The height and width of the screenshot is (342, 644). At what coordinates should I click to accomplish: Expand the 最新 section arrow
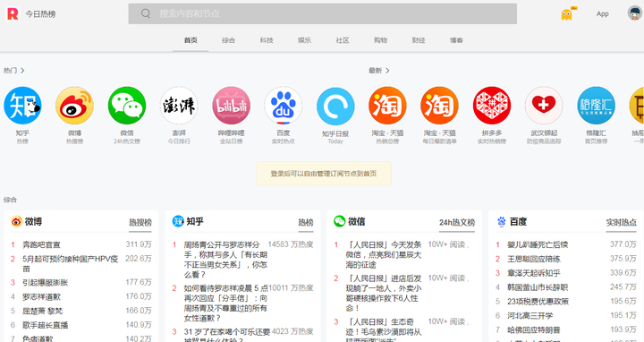click(387, 71)
